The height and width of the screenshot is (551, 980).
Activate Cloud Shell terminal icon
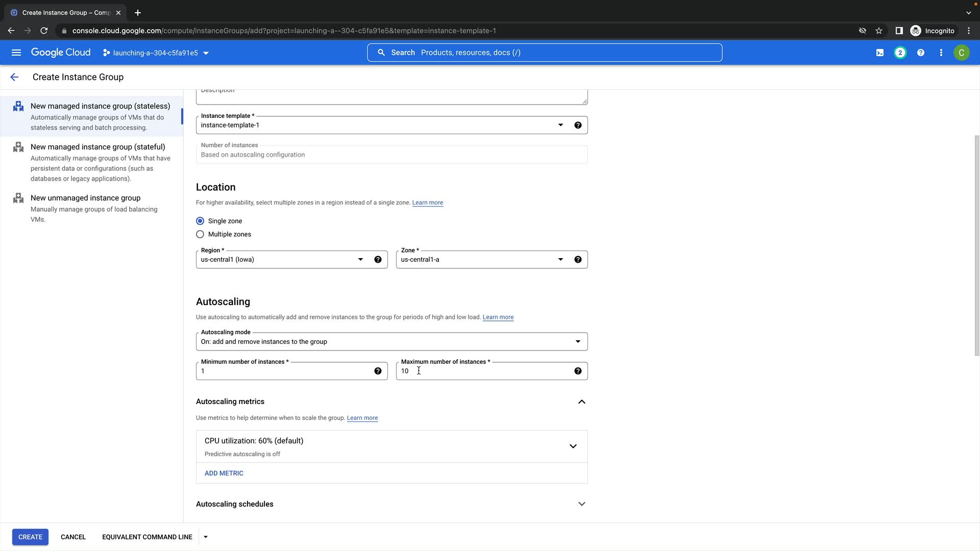pyautogui.click(x=880, y=53)
